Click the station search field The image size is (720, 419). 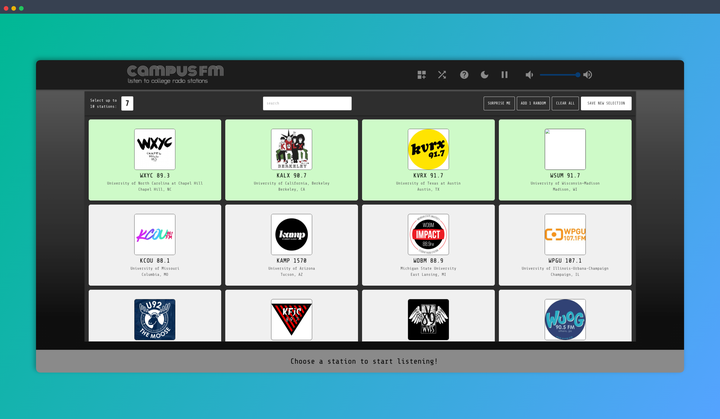coord(307,103)
